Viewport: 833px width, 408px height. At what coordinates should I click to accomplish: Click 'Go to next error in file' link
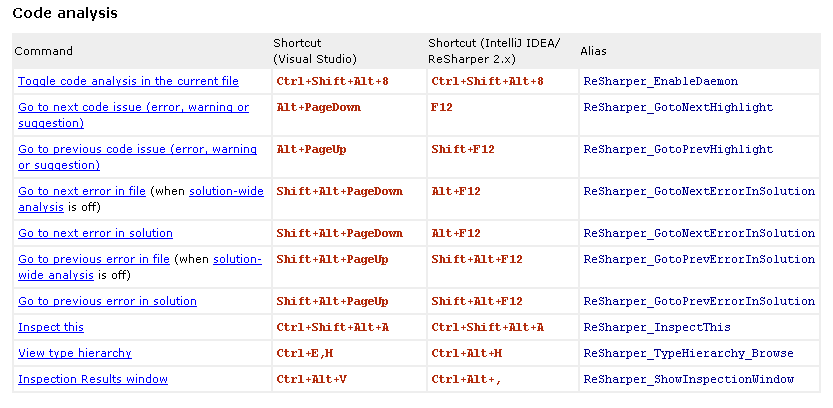coord(82,191)
